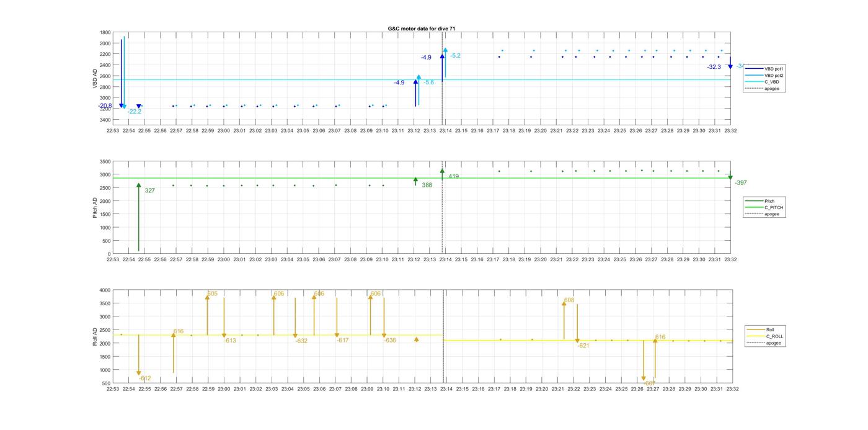Click the '-621' roll data label
Image resolution: width=868 pixels, height=430 pixels.
(x=583, y=346)
